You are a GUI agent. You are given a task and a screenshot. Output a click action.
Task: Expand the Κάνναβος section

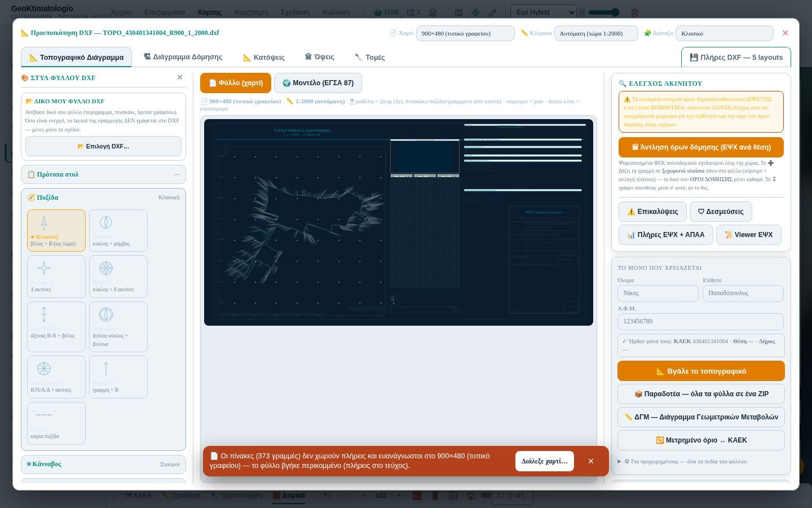(x=103, y=464)
